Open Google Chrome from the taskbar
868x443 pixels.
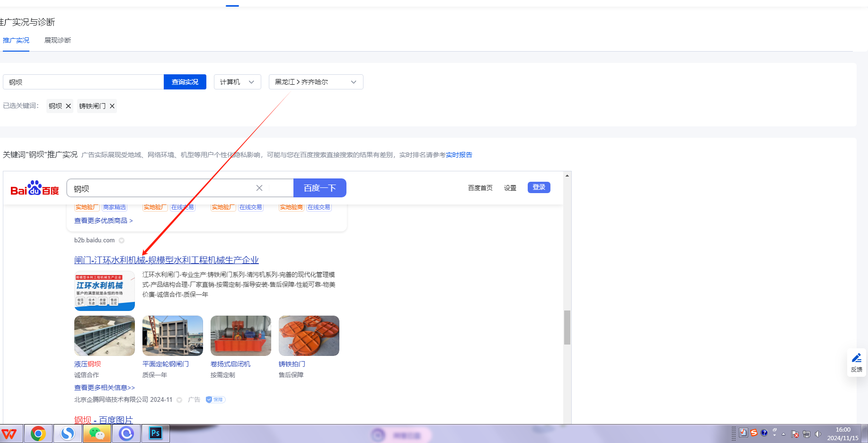(38, 434)
